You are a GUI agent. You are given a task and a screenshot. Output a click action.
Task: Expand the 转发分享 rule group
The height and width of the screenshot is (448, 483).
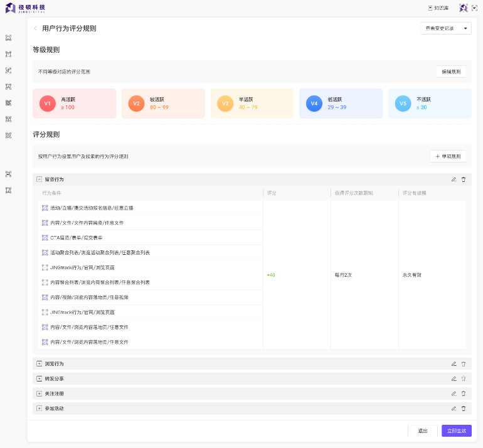click(x=39, y=378)
